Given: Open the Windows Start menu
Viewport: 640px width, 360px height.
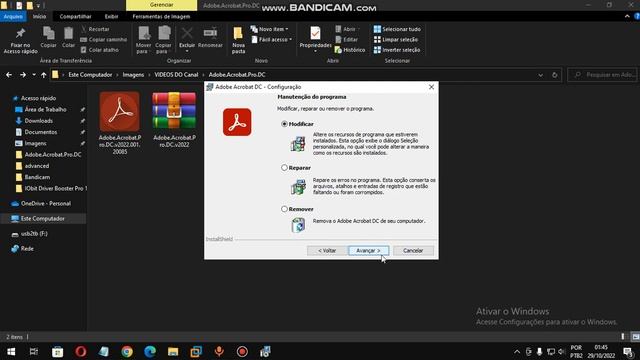Looking at the screenshot, I should pos(11,351).
